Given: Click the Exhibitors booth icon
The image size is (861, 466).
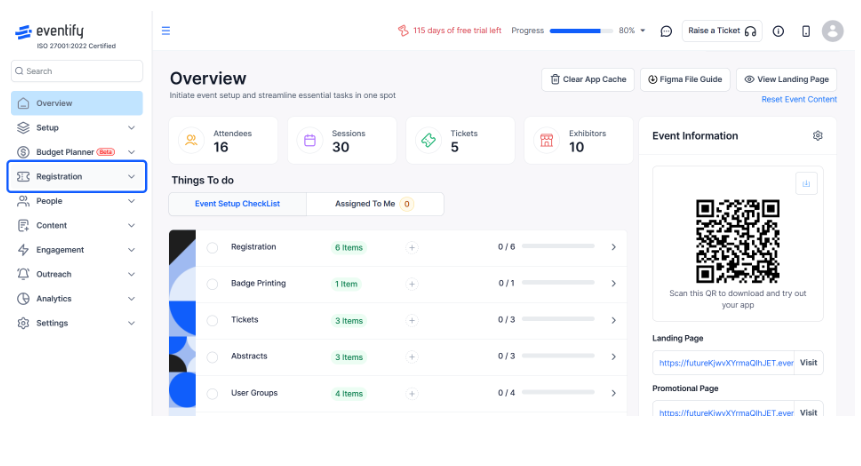Looking at the screenshot, I should click(546, 141).
